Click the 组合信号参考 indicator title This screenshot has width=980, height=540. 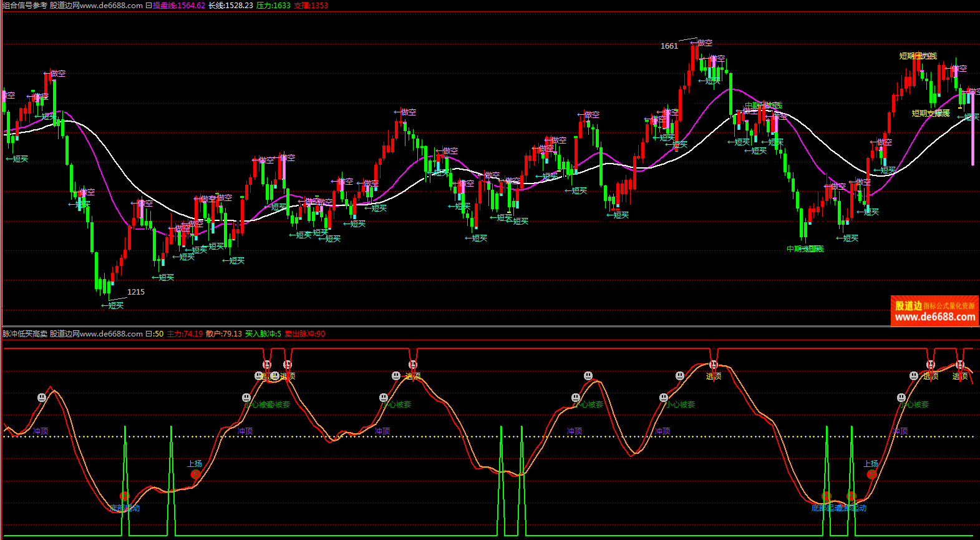click(x=25, y=6)
